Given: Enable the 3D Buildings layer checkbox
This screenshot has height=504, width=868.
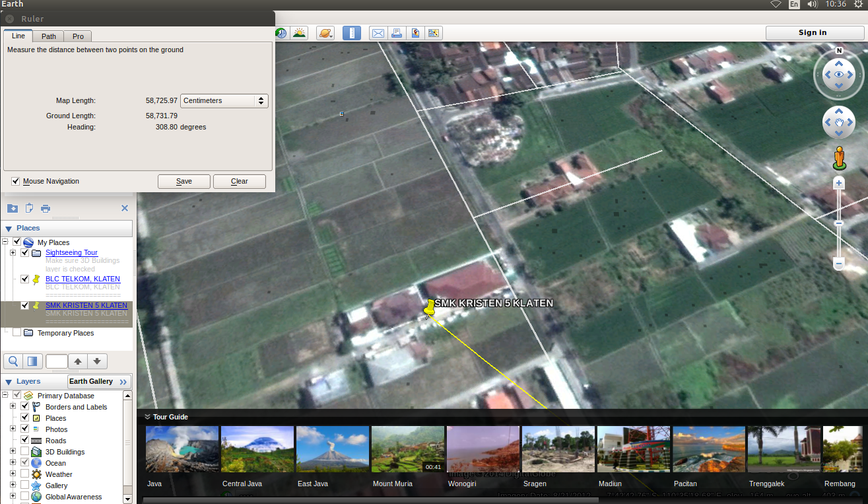Looking at the screenshot, I should 24,451.
